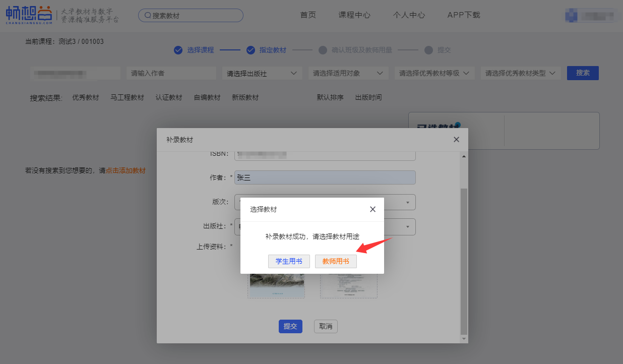This screenshot has height=364, width=623.
Task: Click the 确认班级及教师用量 step circle
Action: click(x=323, y=50)
